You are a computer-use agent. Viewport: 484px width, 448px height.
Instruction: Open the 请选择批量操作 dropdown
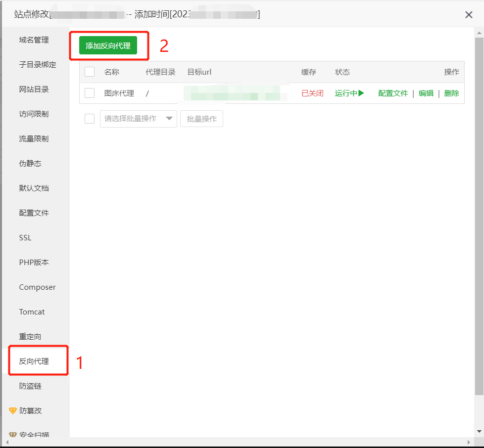click(x=138, y=119)
